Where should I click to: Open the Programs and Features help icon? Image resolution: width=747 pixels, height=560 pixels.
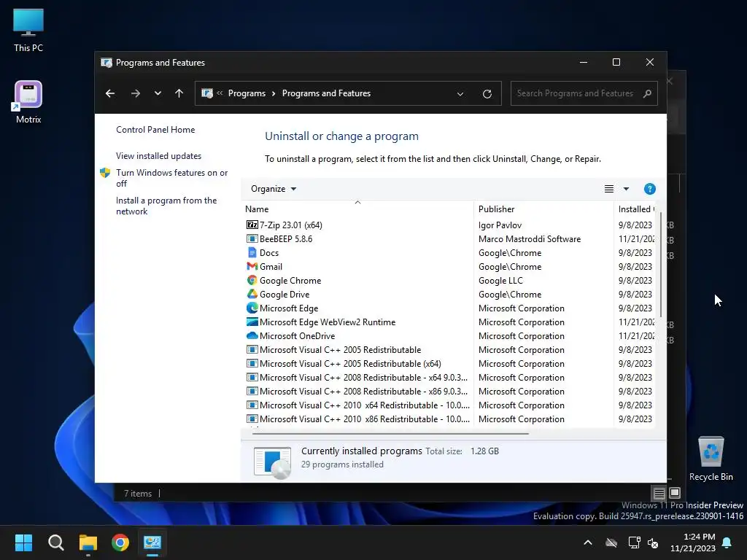pos(649,189)
